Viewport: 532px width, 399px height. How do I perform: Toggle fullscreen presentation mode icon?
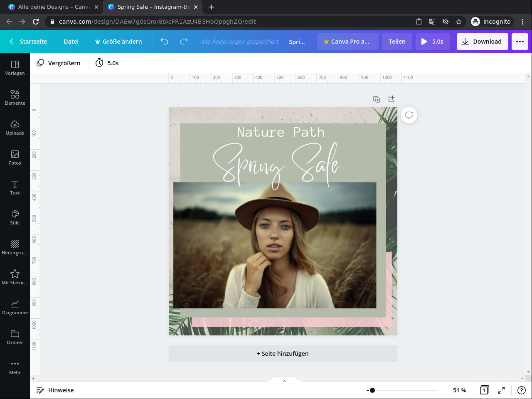tap(501, 390)
